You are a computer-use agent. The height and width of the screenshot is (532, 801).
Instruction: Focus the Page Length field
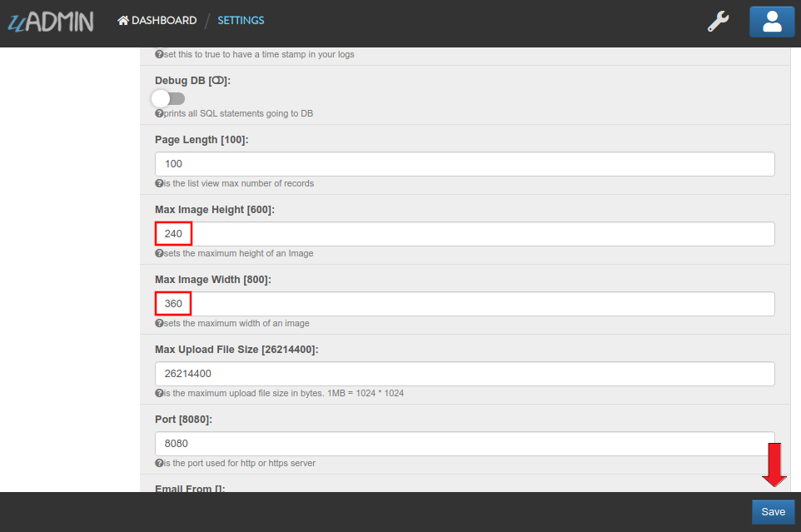pyautogui.click(x=465, y=164)
